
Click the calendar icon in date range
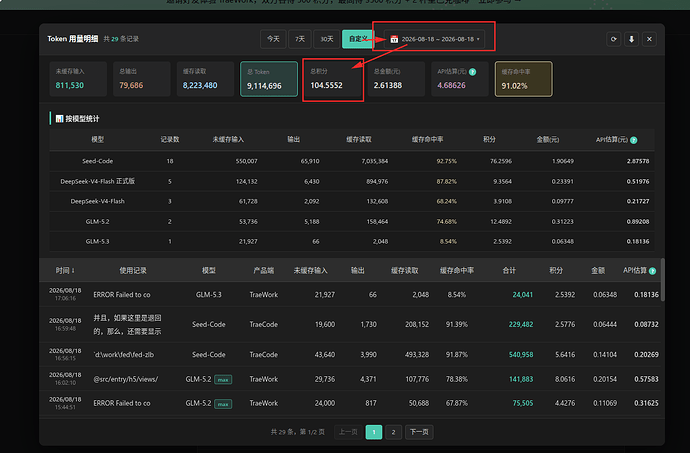point(394,39)
